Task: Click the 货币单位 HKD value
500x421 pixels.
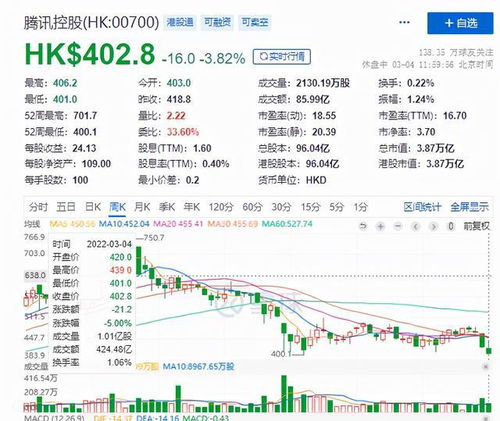Action: 316,180
